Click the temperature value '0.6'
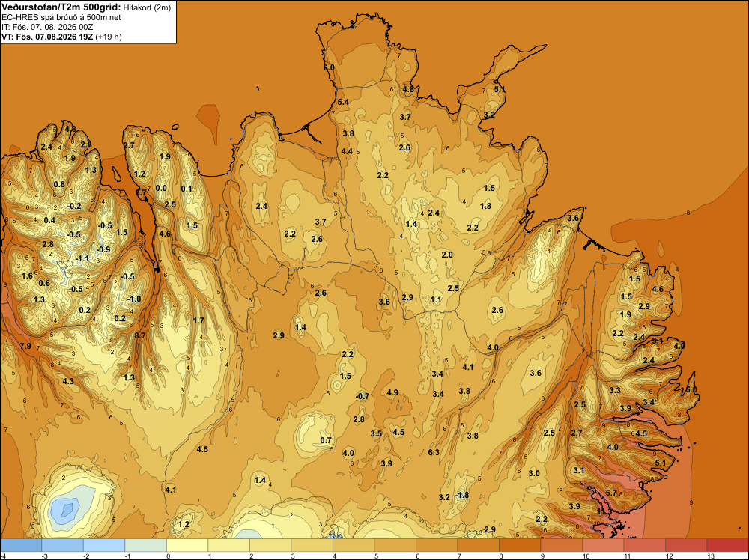The width and height of the screenshot is (749, 560). (x=44, y=283)
